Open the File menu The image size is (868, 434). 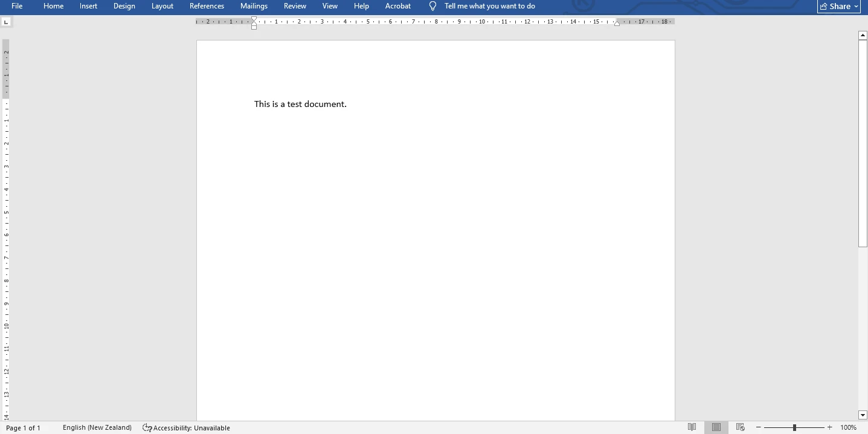17,6
